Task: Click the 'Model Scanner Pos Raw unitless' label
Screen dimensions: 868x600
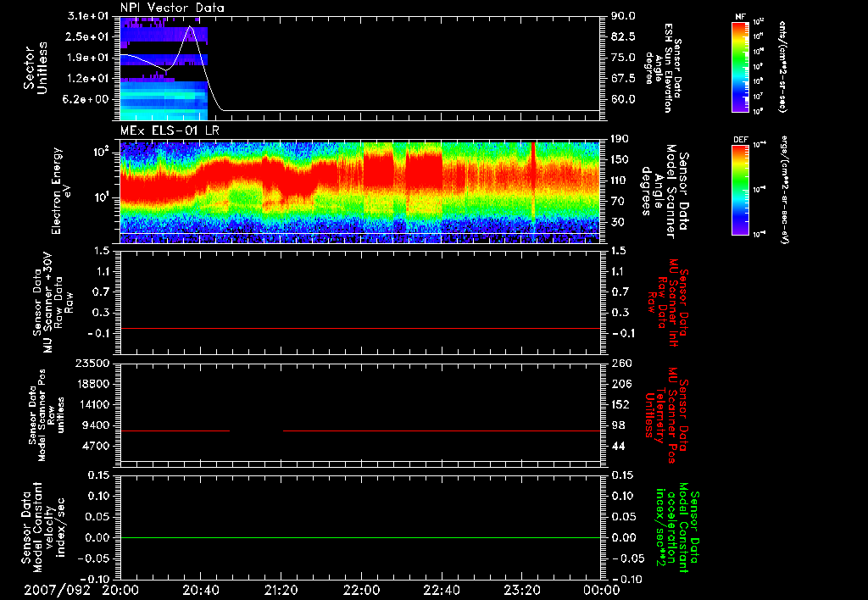Action: tap(47, 415)
